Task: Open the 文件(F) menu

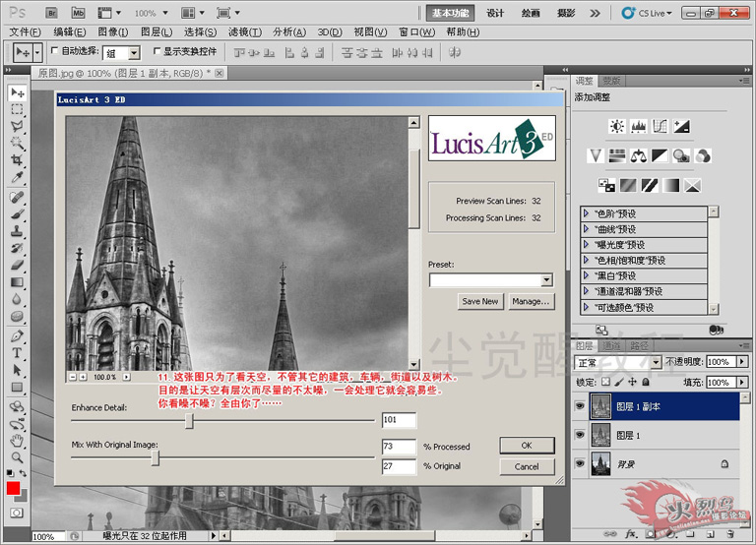Action: coord(25,31)
